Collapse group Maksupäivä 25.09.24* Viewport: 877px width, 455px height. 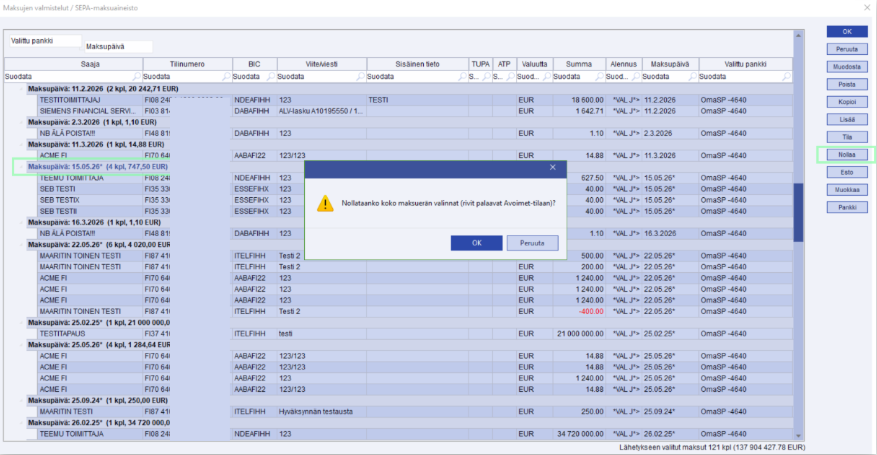click(x=22, y=401)
